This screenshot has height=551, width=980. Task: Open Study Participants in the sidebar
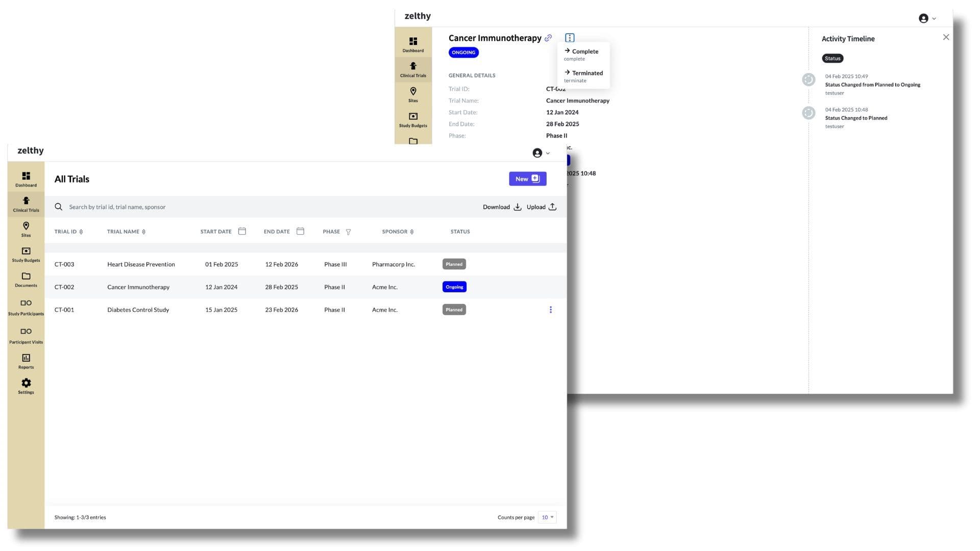coord(26,307)
